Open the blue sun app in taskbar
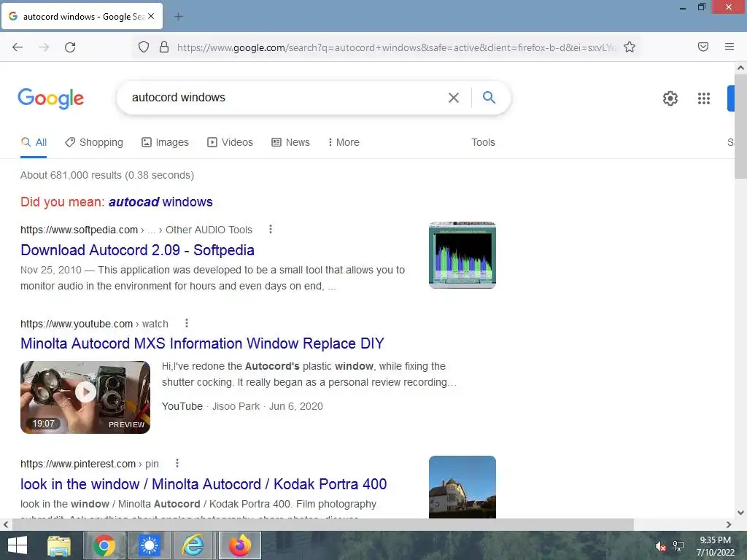Image resolution: width=747 pixels, height=560 pixels. pos(149,545)
